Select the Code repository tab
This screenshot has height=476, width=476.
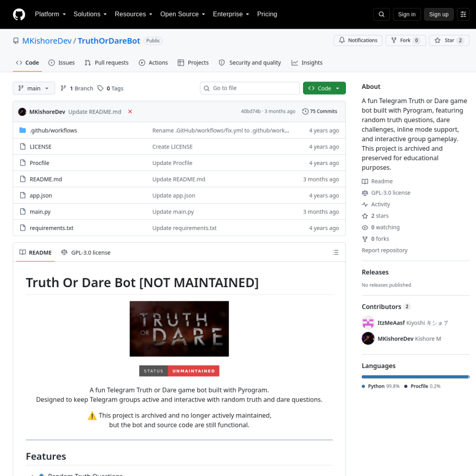(28, 62)
